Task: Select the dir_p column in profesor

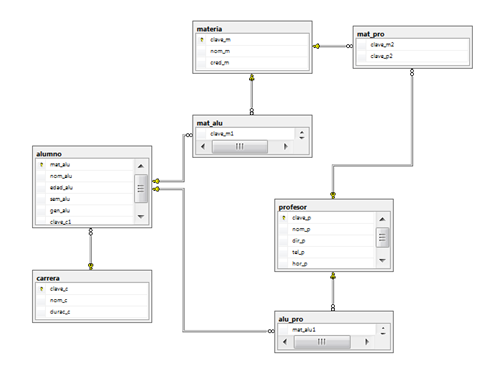Action: 327,241
